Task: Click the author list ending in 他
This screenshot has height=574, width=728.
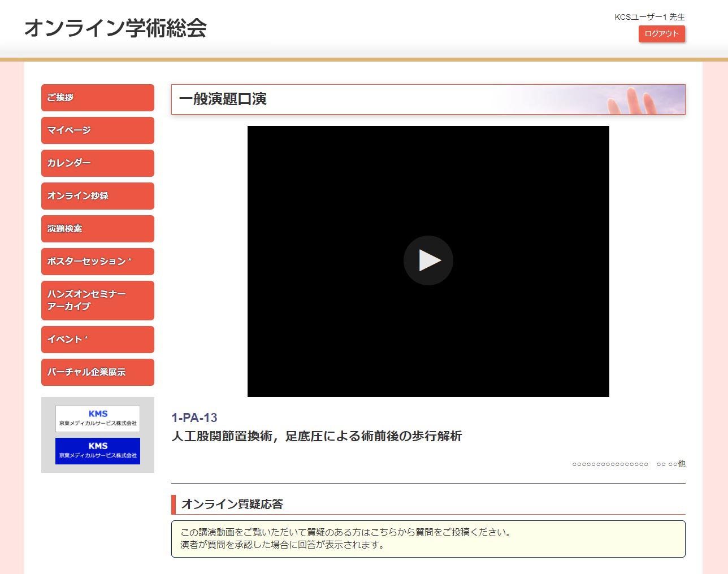Action: click(x=629, y=464)
